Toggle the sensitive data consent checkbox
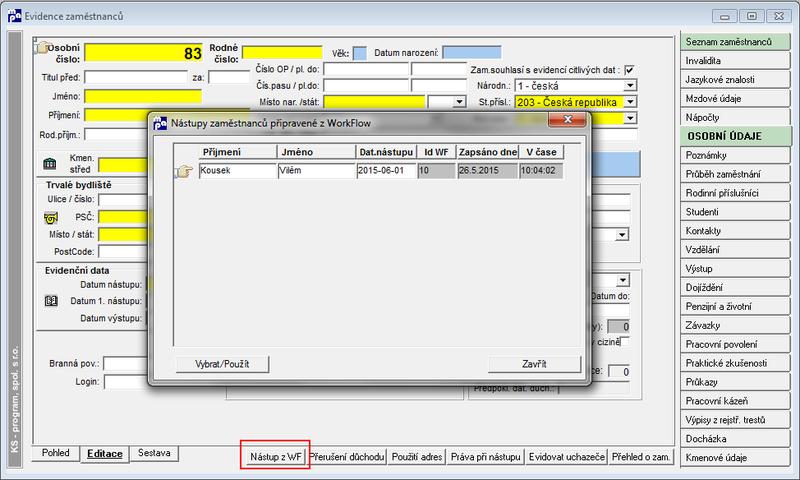This screenshot has height=480, width=800. [630, 70]
